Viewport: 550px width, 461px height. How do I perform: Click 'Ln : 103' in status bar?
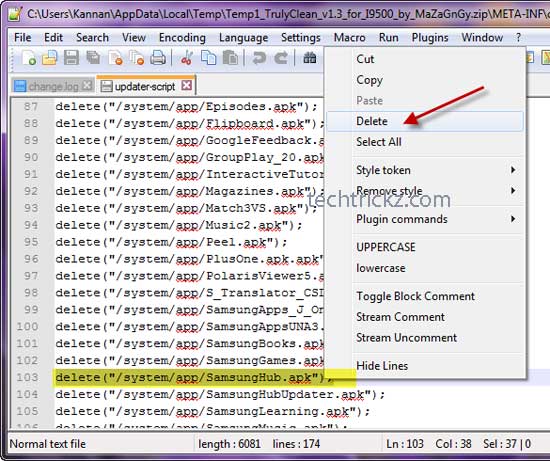click(405, 444)
